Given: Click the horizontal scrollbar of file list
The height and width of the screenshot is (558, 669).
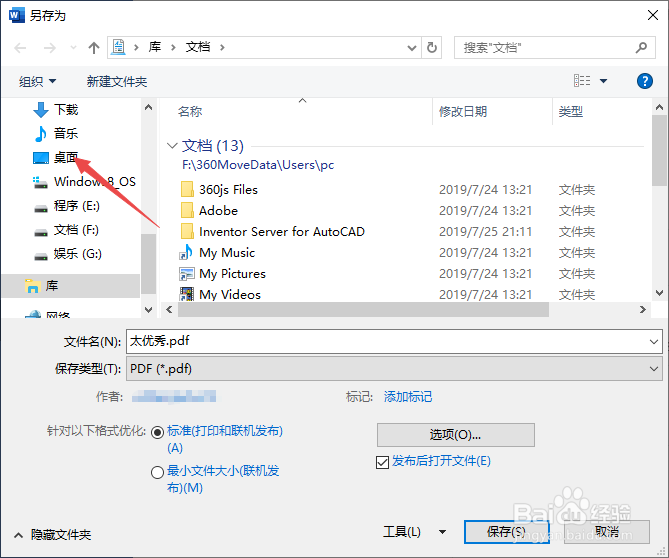Looking at the screenshot, I should [363, 310].
